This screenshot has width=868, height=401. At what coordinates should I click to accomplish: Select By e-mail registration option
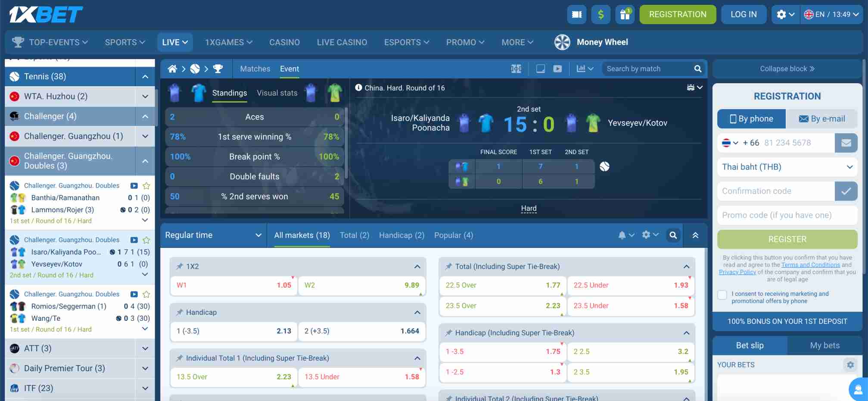tap(821, 119)
